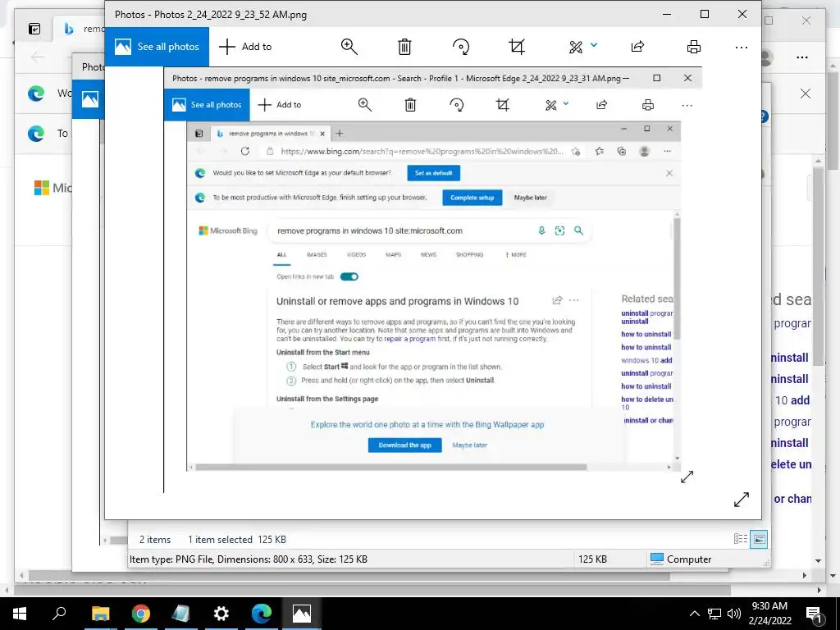Click 'elete un' related search link in background Edge
840x630 pixels.
[791, 464]
